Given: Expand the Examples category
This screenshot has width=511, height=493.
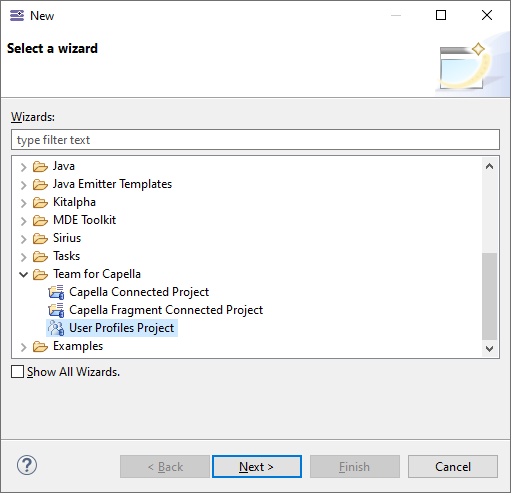Looking at the screenshot, I should click(23, 347).
